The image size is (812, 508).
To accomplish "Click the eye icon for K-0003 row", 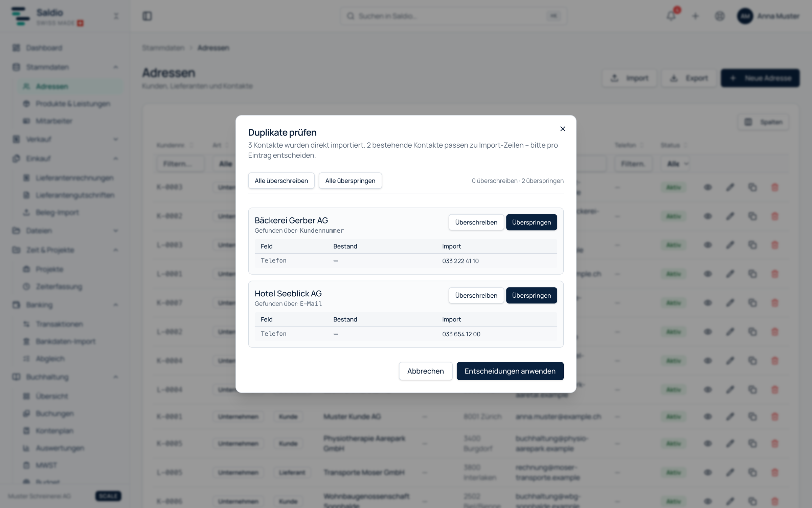I will (x=708, y=187).
